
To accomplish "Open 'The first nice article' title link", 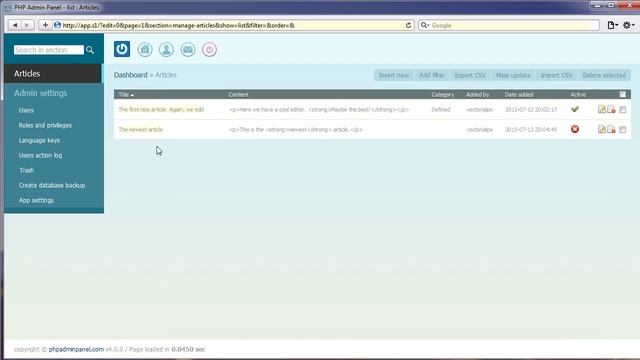I will pos(161,109).
